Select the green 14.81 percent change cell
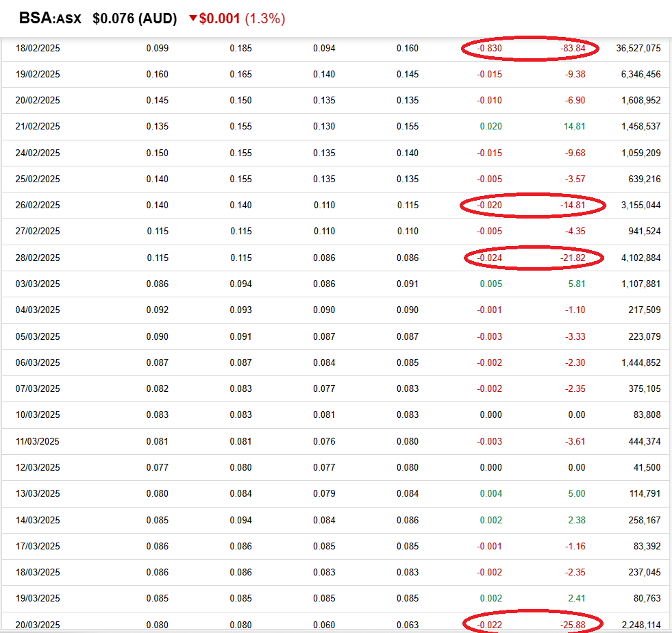This screenshot has width=672, height=633. 574,126
